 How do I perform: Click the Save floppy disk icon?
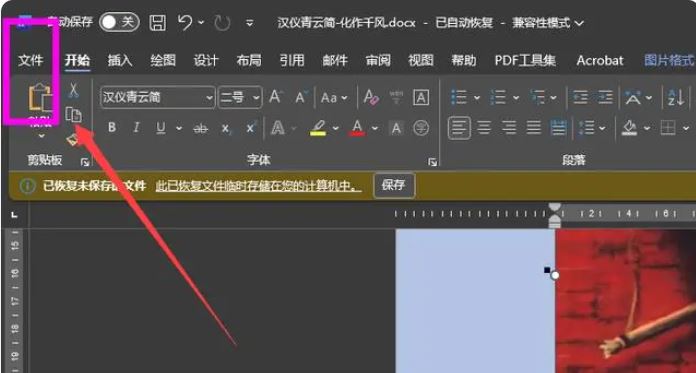coord(158,22)
